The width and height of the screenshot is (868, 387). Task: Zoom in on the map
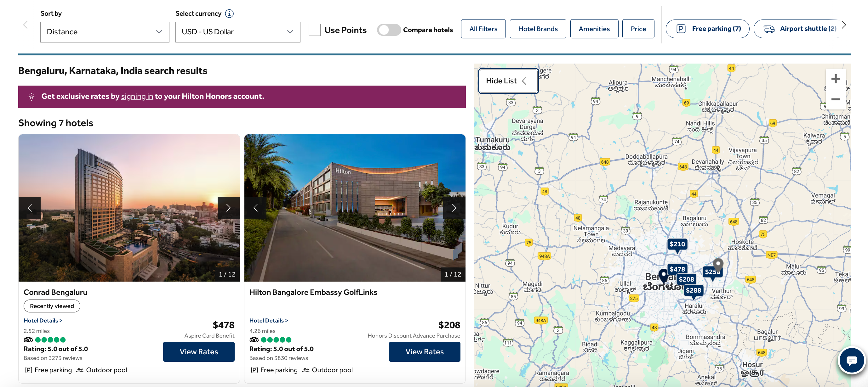tap(836, 79)
